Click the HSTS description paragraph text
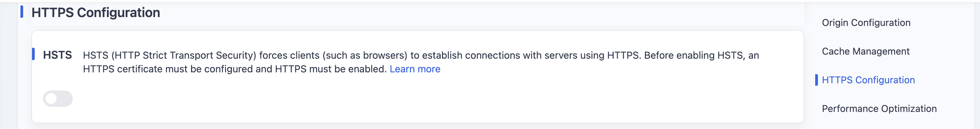Image resolution: width=980 pixels, height=129 pixels. (x=421, y=62)
